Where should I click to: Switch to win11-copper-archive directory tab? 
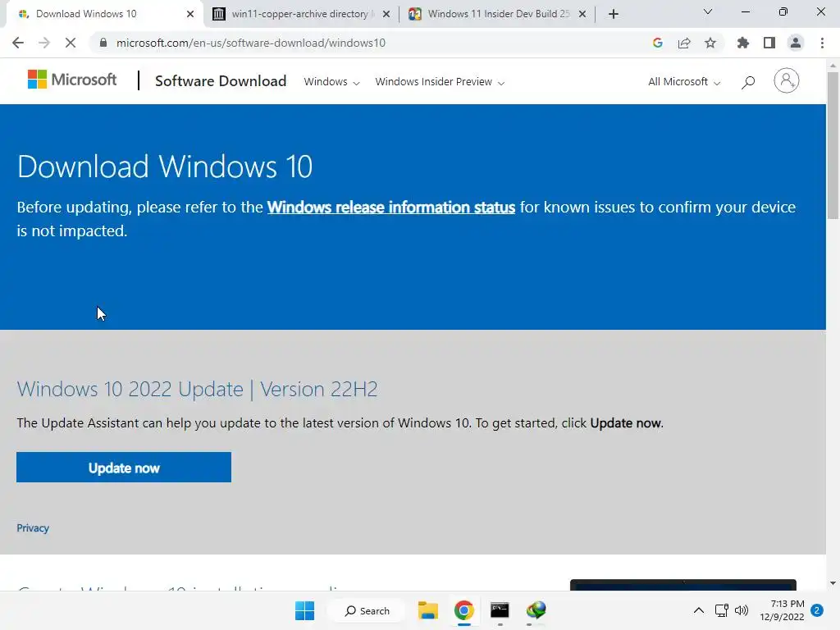point(300,14)
